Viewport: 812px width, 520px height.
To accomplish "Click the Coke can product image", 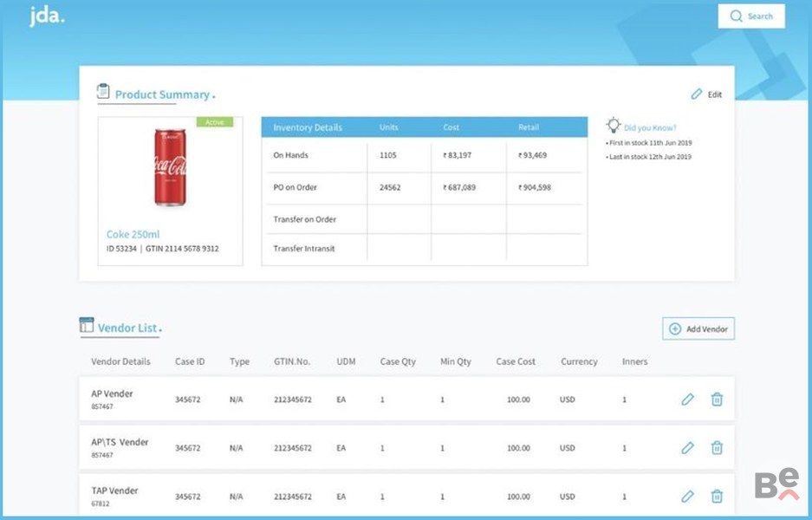I will tap(170, 167).
